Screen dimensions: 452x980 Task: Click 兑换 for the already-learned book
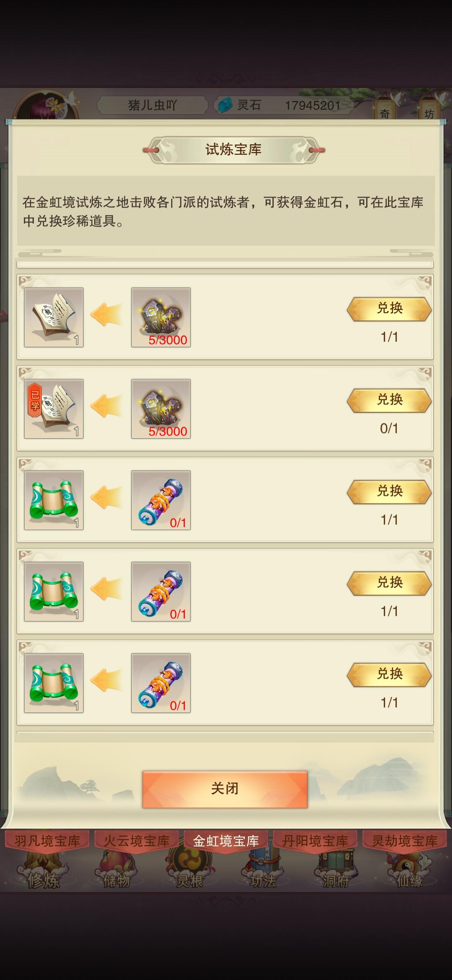389,400
